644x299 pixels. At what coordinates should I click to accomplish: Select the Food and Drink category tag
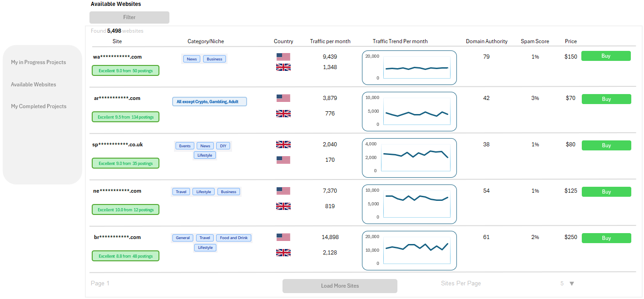click(x=234, y=238)
